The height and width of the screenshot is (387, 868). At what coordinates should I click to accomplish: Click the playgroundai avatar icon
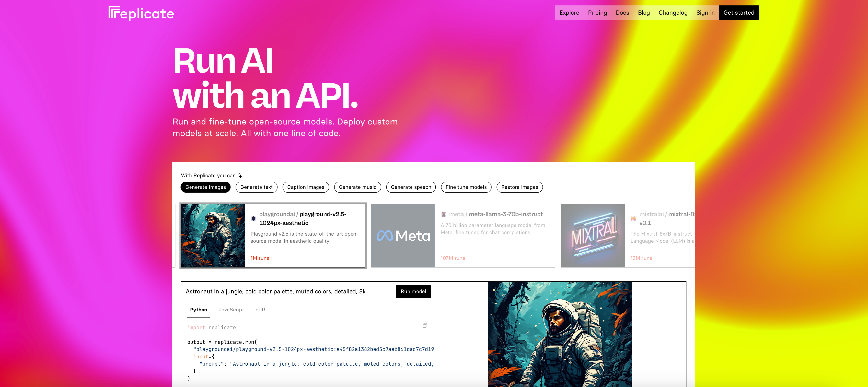tap(253, 218)
